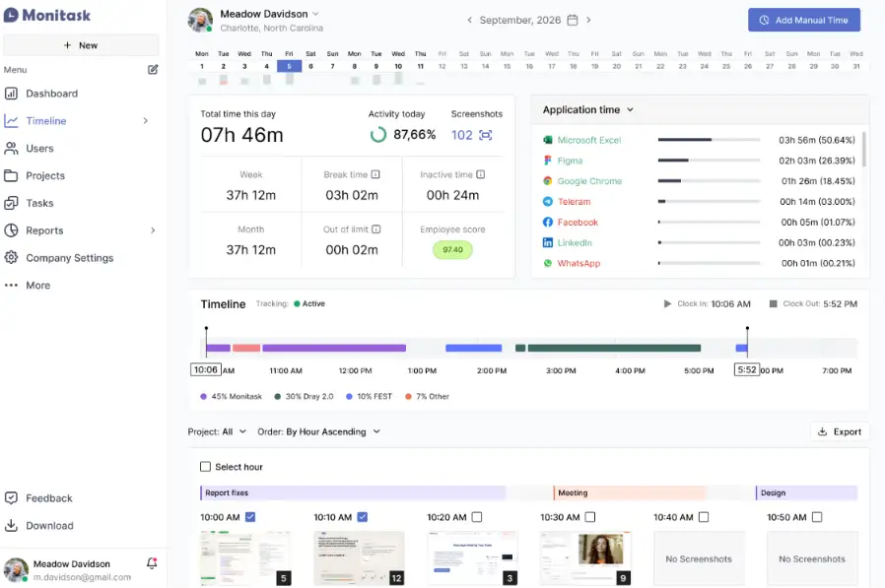Open notifications bell icon
The height and width of the screenshot is (588, 885).
tap(152, 563)
